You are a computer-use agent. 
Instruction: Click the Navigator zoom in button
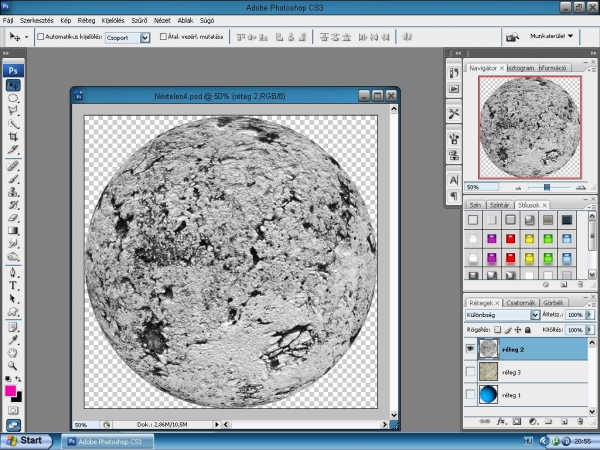(580, 187)
